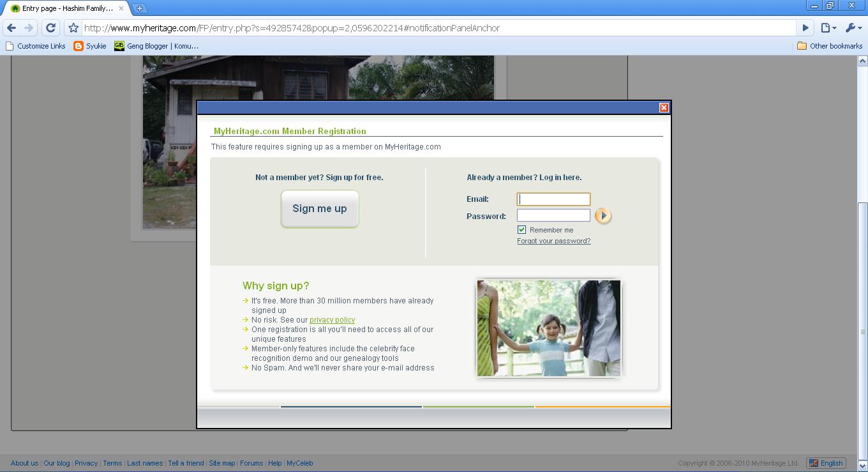Open the Last names footer link
868x472 pixels.
(x=145, y=463)
